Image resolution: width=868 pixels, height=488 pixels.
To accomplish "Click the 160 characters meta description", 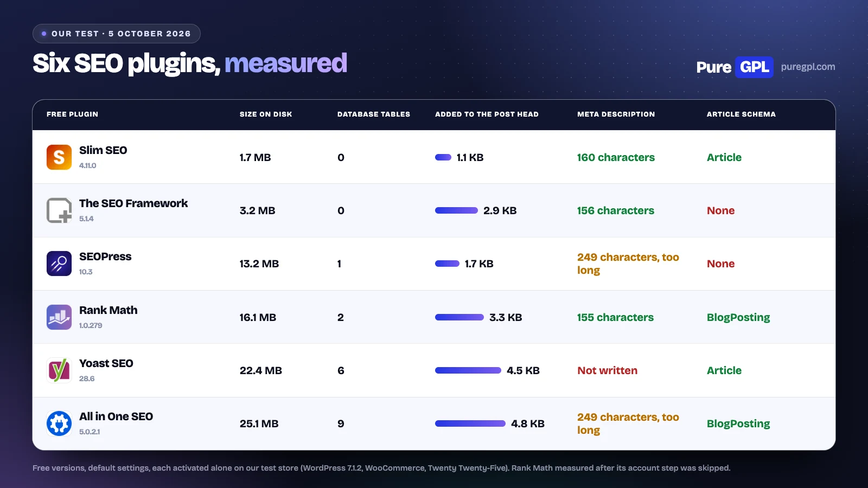I will 616,157.
